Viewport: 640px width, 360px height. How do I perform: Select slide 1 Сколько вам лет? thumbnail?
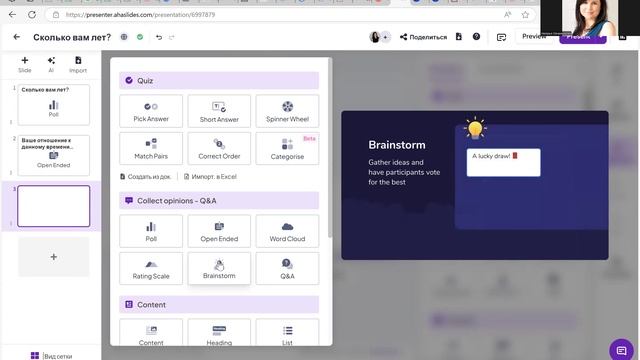[x=53, y=105]
